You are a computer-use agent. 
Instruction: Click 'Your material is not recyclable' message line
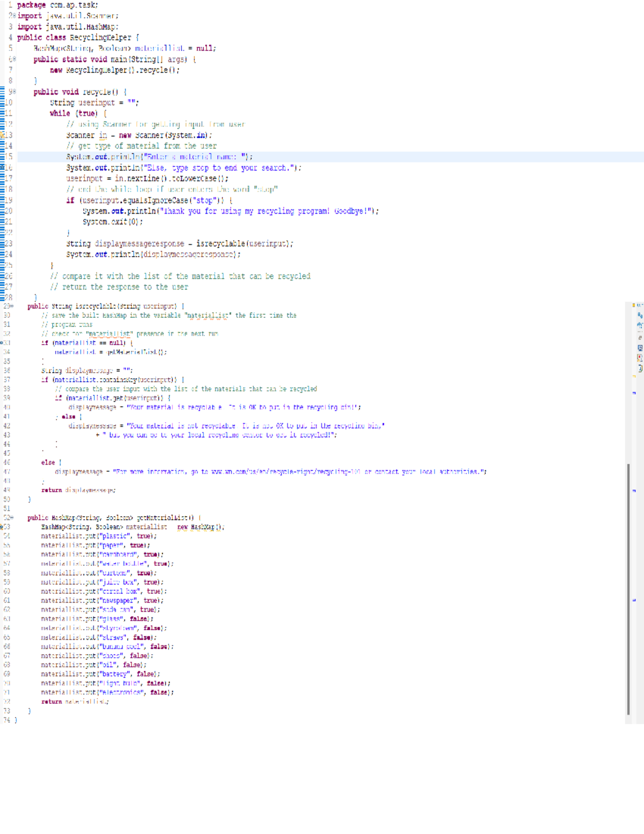tap(226, 426)
